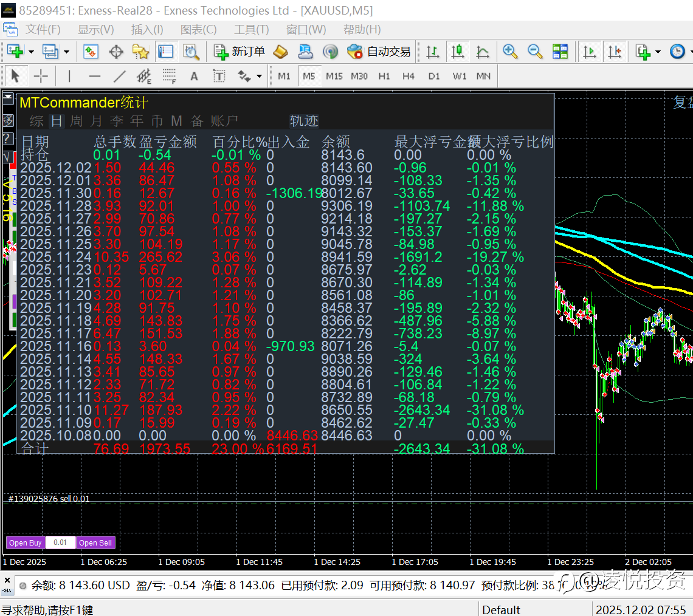The width and height of the screenshot is (693, 616).
Task: Select the text label T tool
Action: point(219,77)
